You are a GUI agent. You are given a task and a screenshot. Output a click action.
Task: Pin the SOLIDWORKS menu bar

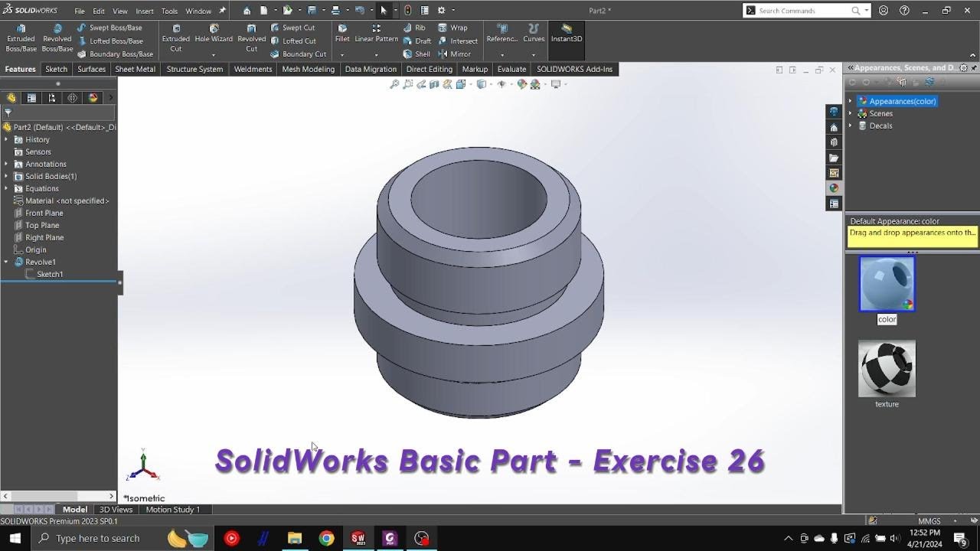click(223, 11)
